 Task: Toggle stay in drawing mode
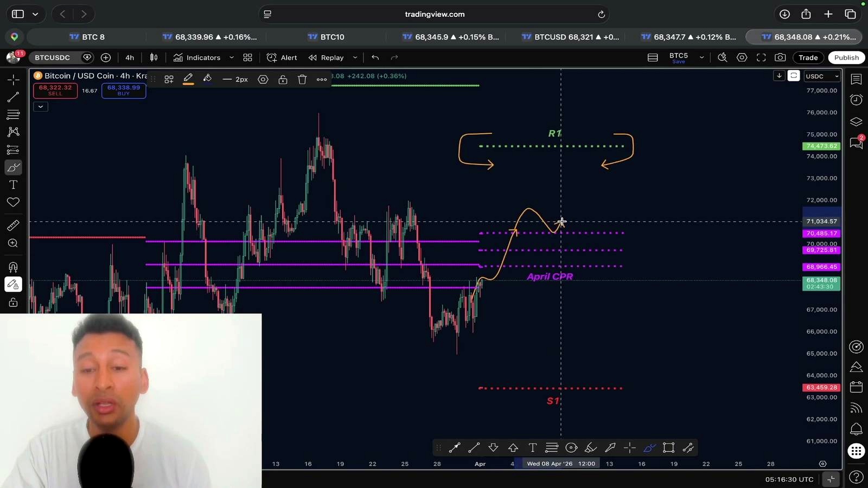(13, 285)
